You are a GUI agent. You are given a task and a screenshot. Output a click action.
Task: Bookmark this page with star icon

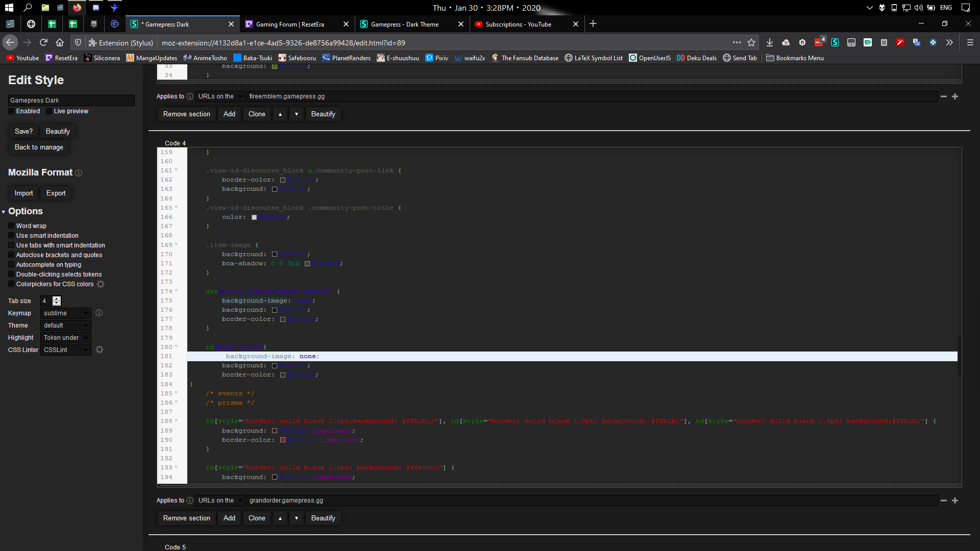click(751, 43)
